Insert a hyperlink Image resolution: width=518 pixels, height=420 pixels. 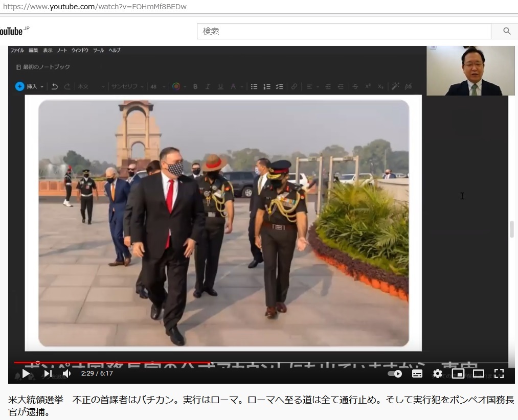point(294,86)
